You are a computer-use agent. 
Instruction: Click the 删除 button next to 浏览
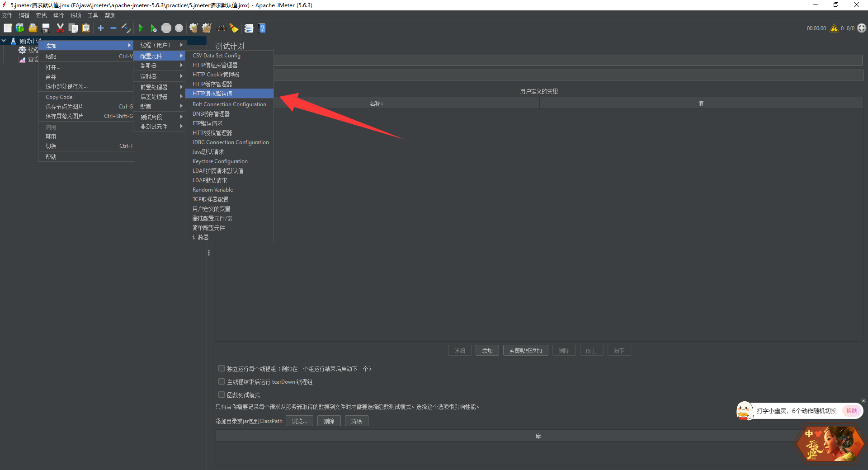pyautogui.click(x=329, y=421)
